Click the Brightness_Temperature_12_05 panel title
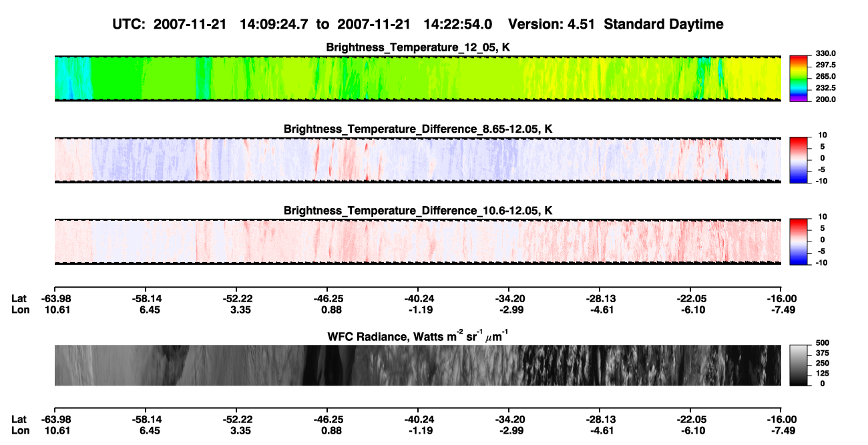The image size is (868, 445). point(418,47)
